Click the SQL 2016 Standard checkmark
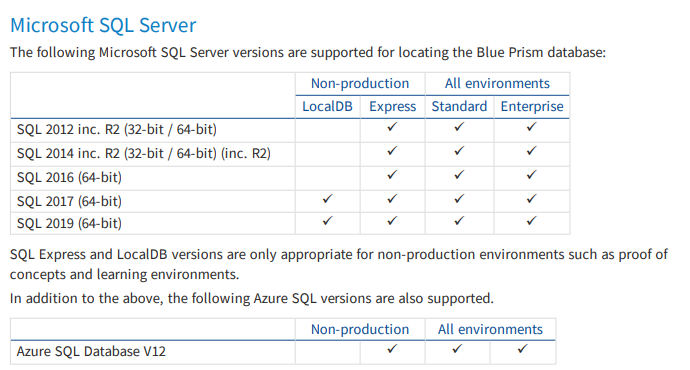This screenshot has height=370, width=690. click(x=459, y=175)
